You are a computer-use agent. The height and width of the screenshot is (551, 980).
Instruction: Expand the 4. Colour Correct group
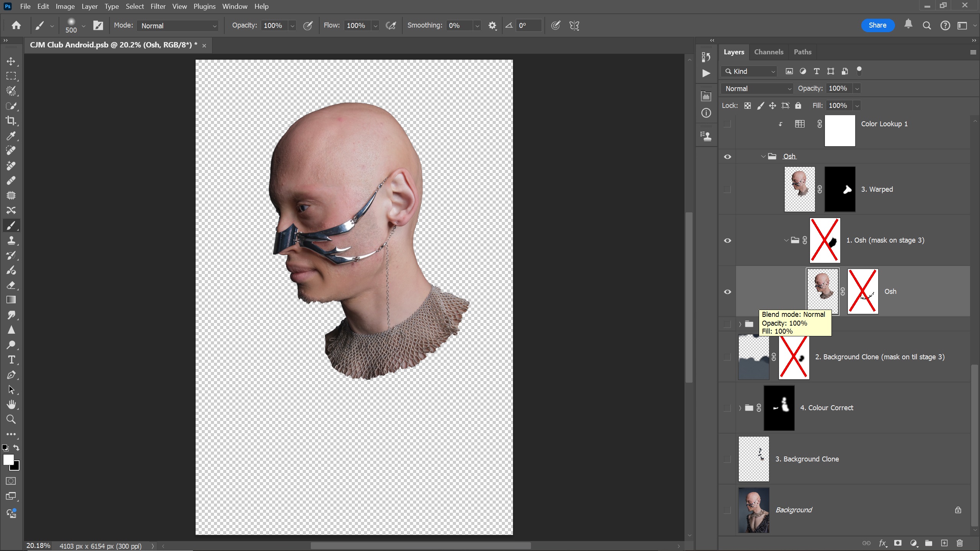pyautogui.click(x=740, y=408)
